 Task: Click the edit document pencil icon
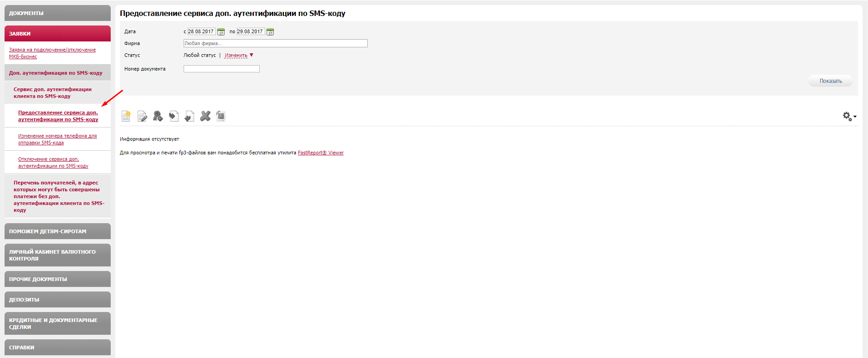pyautogui.click(x=142, y=116)
